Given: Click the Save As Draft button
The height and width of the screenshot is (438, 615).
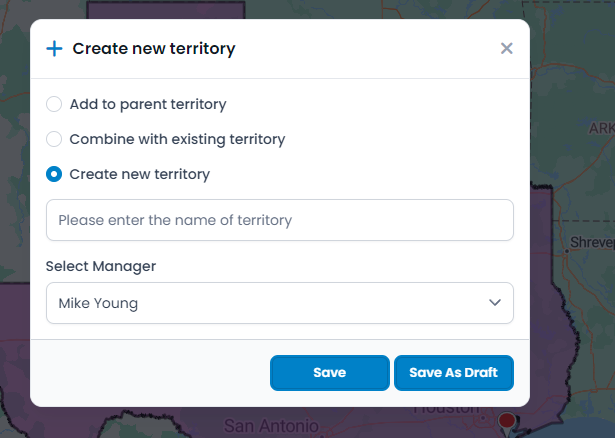Looking at the screenshot, I should coord(454,373).
